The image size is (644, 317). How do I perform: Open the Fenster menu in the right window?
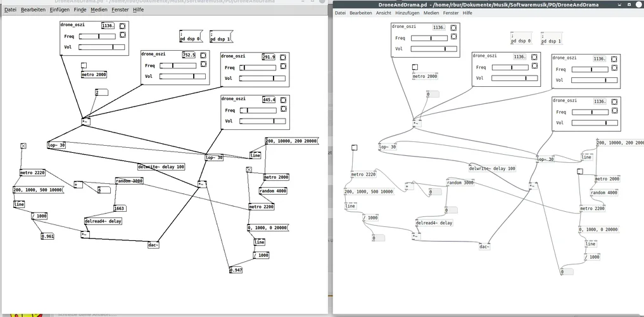pyautogui.click(x=451, y=13)
